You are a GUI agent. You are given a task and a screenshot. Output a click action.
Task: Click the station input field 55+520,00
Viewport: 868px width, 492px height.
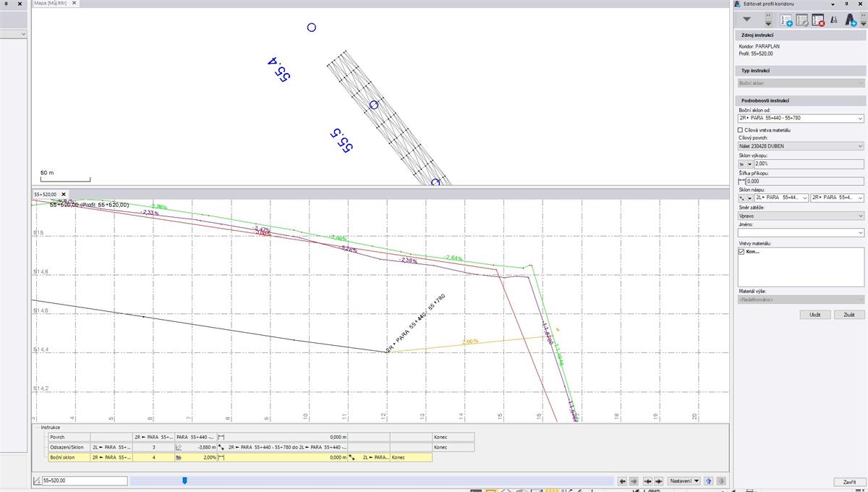click(x=85, y=480)
